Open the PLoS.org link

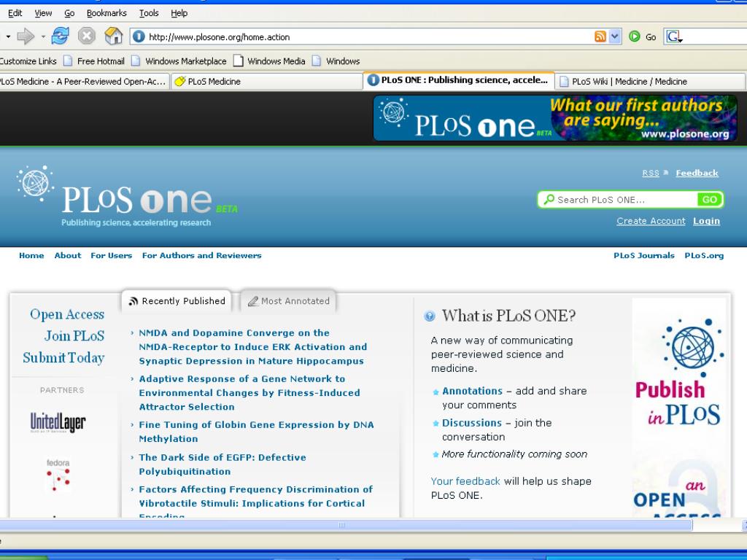[x=704, y=255]
